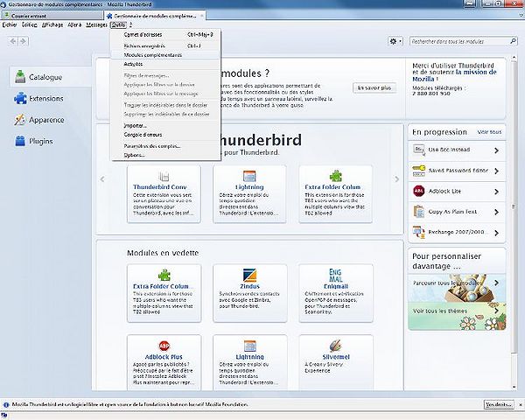Click Thunderbird Conv module icon
The height and width of the screenshot is (420, 525).
164,176
